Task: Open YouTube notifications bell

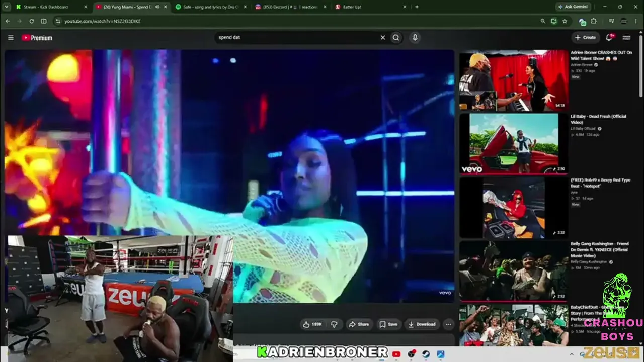Action: (x=610, y=37)
